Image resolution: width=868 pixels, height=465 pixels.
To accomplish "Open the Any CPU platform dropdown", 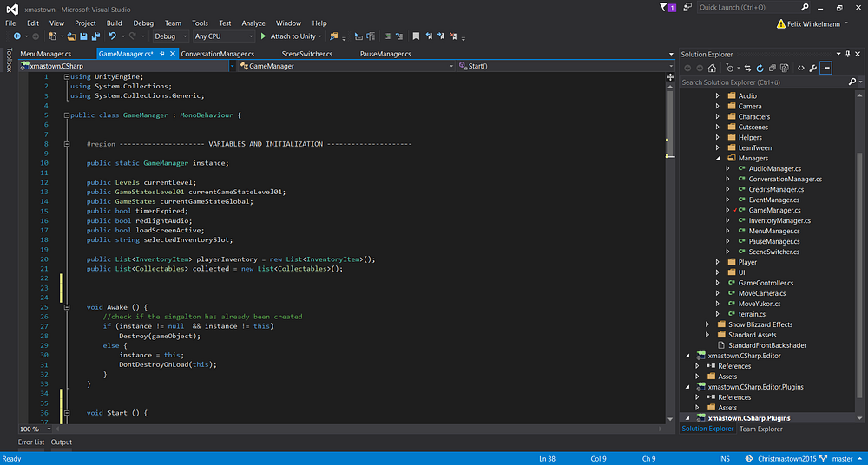I will tap(224, 36).
